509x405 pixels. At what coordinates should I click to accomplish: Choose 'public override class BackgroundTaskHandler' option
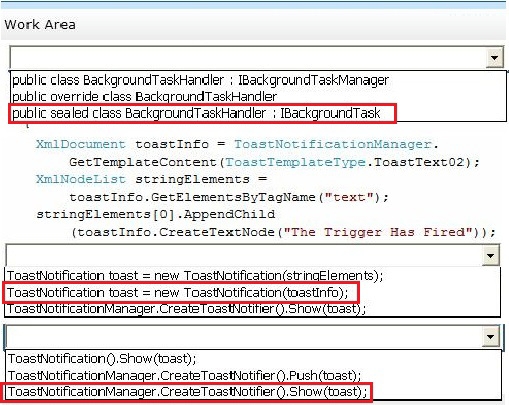144,97
